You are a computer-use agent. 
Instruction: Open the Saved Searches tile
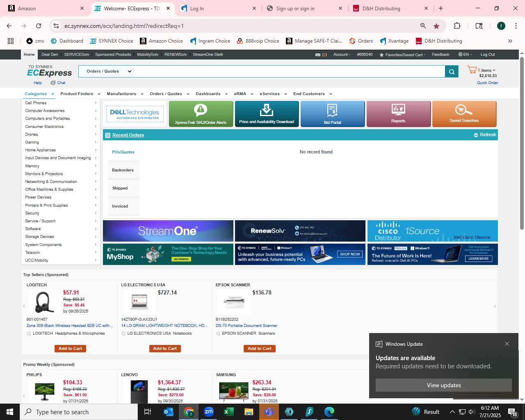pos(464,114)
